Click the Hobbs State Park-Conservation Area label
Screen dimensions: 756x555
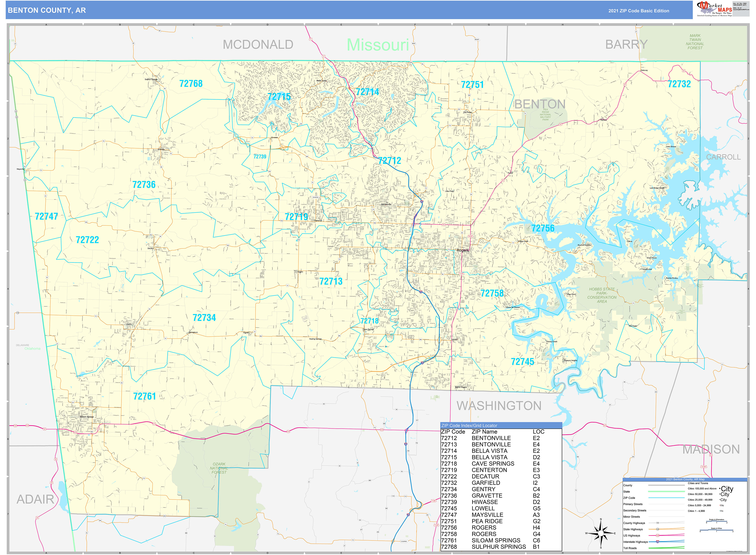click(x=602, y=295)
